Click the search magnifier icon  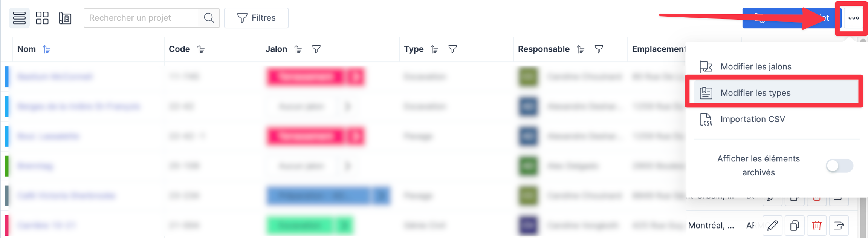(x=209, y=18)
